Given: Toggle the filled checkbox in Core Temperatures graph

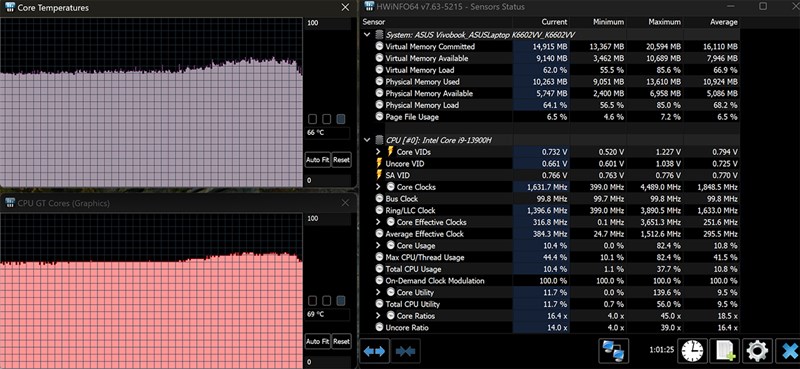Looking at the screenshot, I should tap(341, 119).
